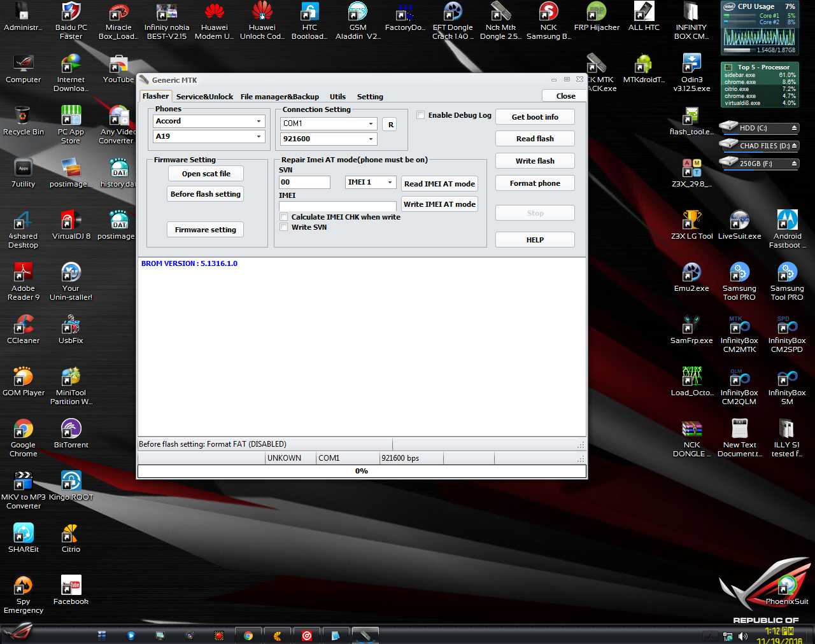Select the InfinityBox CM2SPD desktop icon
This screenshot has width=815, height=644.
787,334
